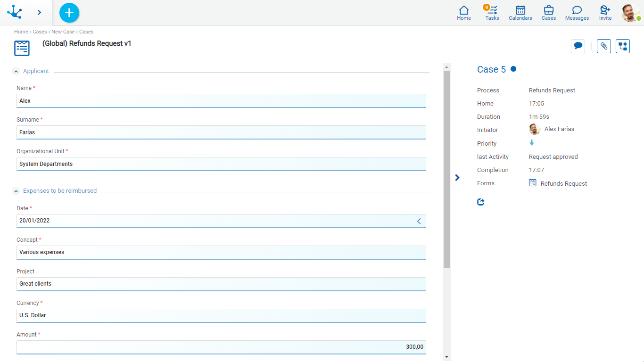Collapse the Expenses to be reimbursed section
Image resolution: width=644 pixels, height=362 pixels.
[x=16, y=191]
